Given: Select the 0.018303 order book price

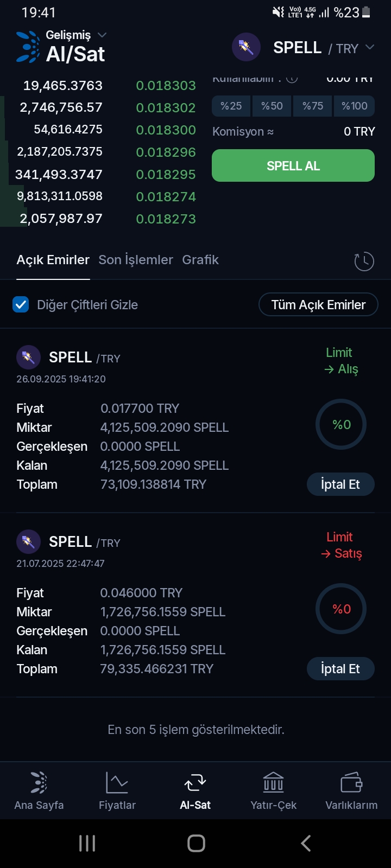Looking at the screenshot, I should (166, 86).
